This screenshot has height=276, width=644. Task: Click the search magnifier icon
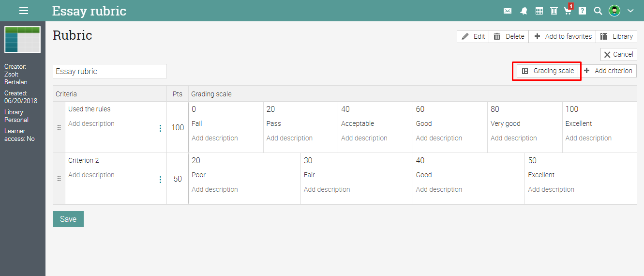pos(598,11)
